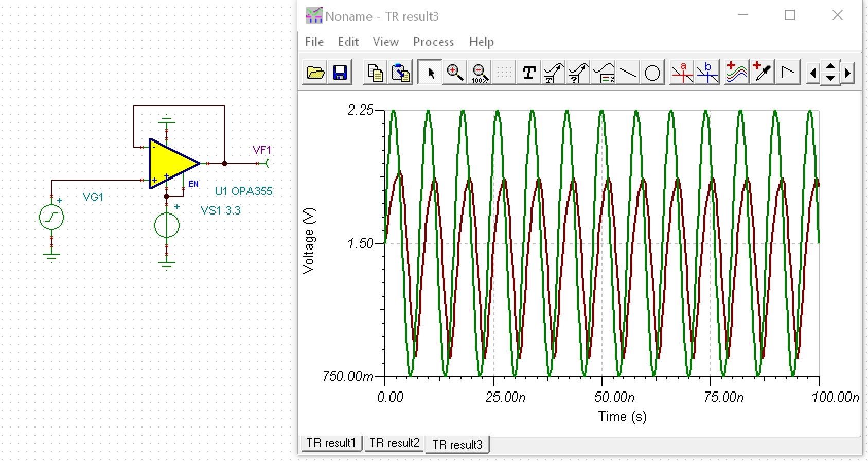This screenshot has height=463, width=868.
Task: Select the VS1 voltage source symbol
Action: [167, 225]
